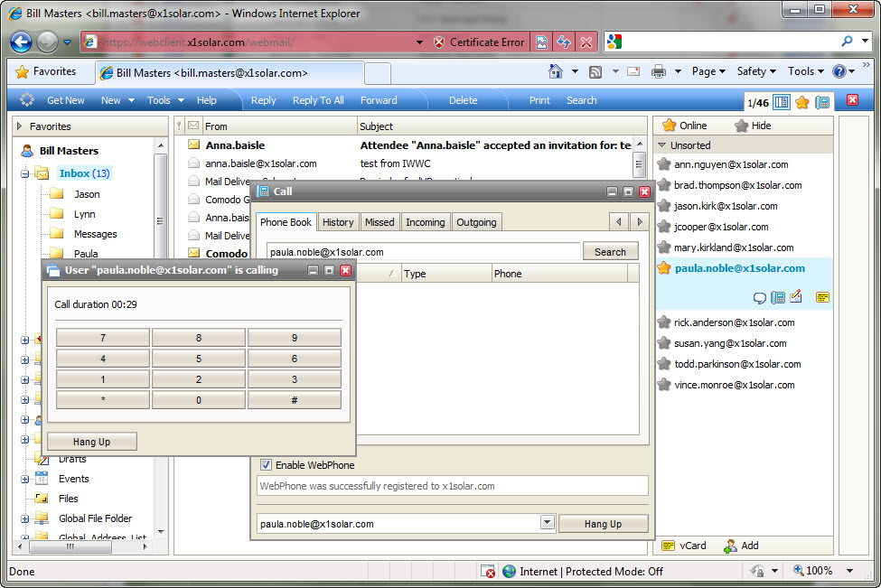Click the IE Home icon
881x588 pixels.
point(556,71)
